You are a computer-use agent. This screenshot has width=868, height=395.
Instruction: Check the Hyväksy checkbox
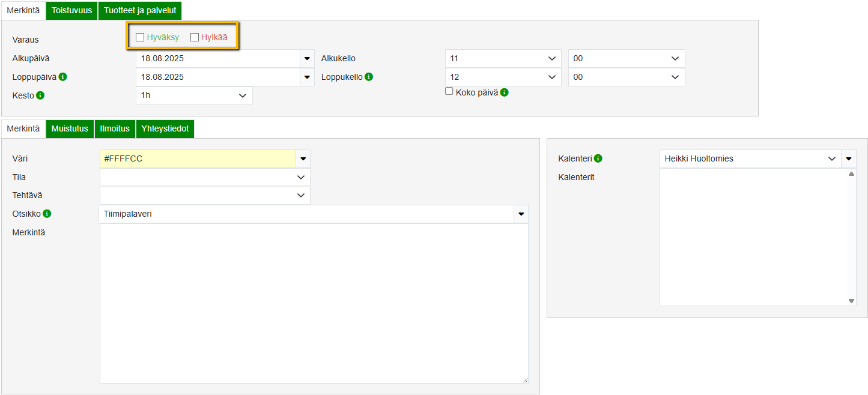[140, 37]
